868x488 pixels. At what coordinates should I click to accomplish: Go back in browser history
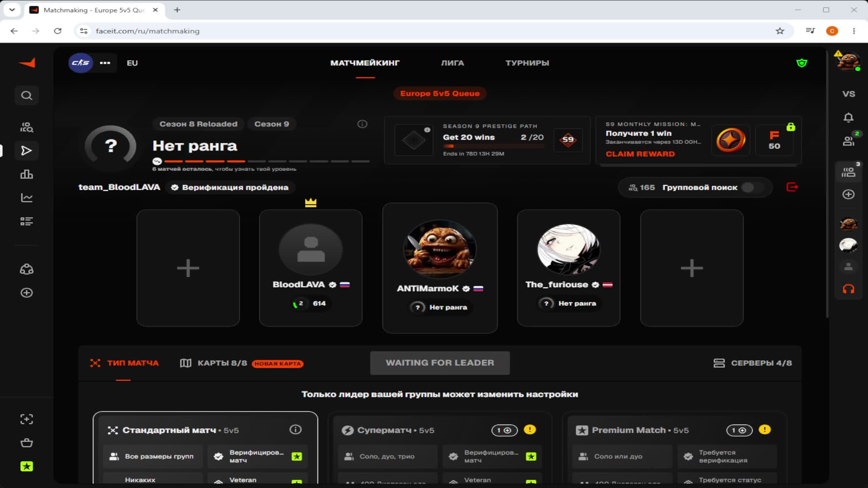pyautogui.click(x=14, y=31)
